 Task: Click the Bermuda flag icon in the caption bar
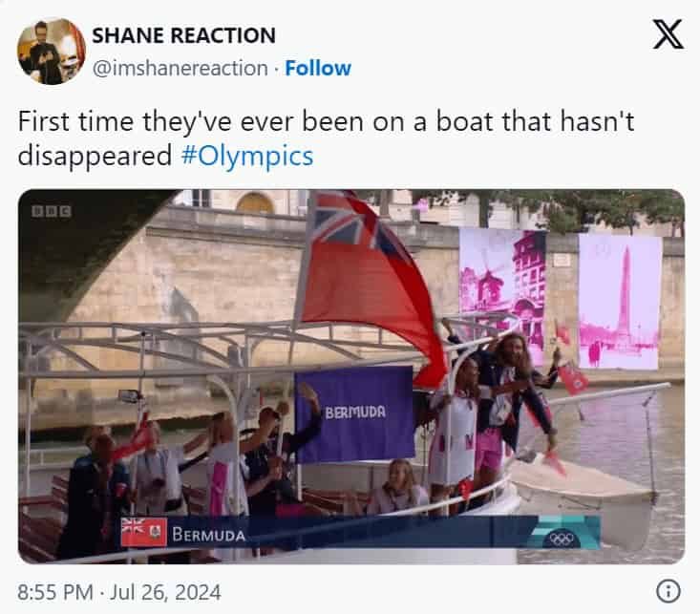pos(144,532)
